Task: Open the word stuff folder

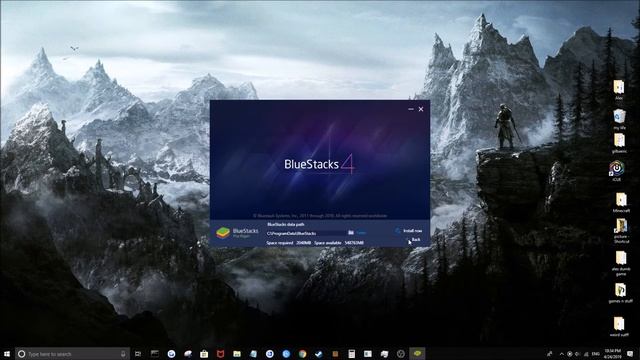Action: click(619, 327)
